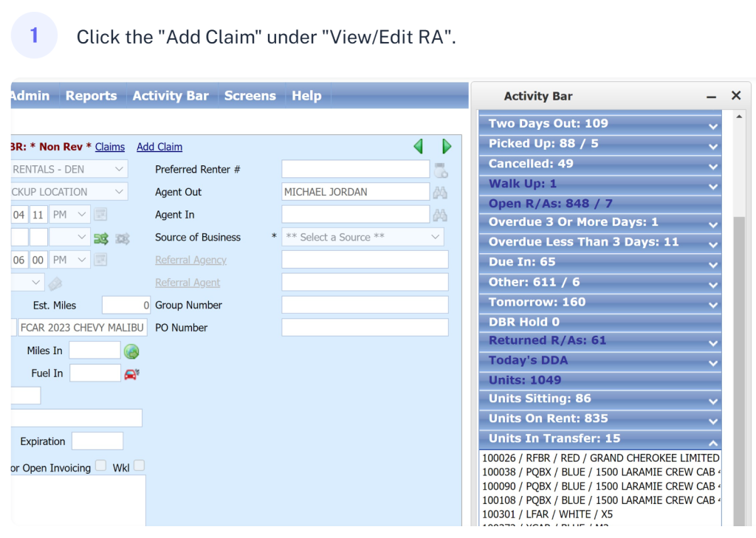Click binoculars icon beside Agent Out
The width and height of the screenshot is (756, 538).
coord(440,193)
